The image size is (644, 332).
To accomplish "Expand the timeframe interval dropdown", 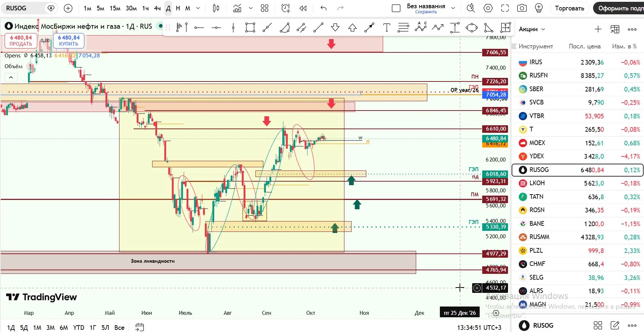I will click(198, 8).
